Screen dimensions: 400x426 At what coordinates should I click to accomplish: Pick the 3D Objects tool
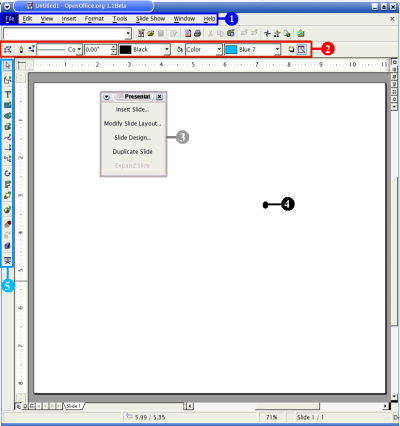[x=7, y=127]
